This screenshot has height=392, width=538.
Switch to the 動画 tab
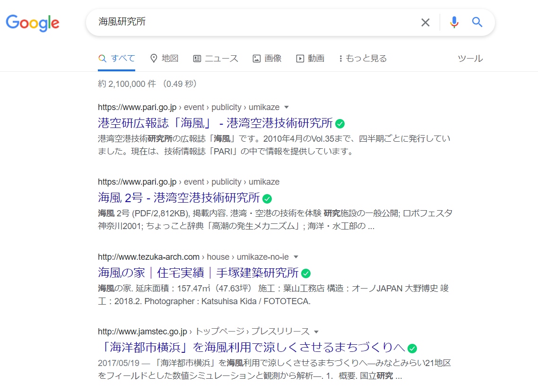(310, 59)
